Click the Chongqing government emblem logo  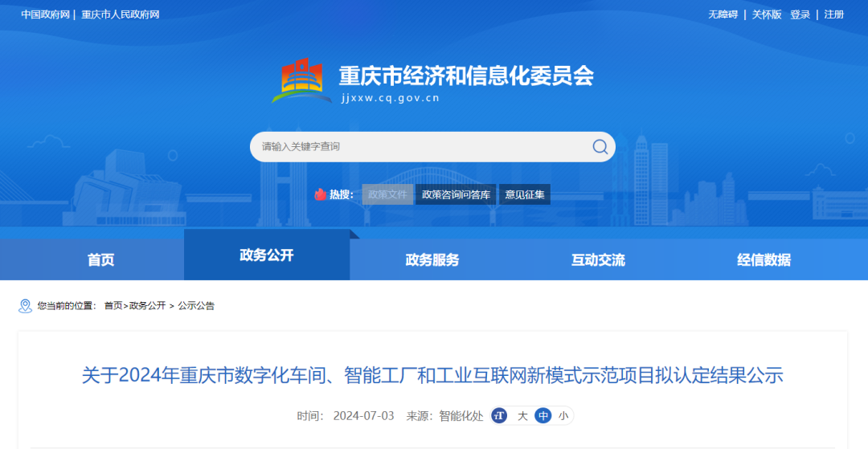point(301,80)
